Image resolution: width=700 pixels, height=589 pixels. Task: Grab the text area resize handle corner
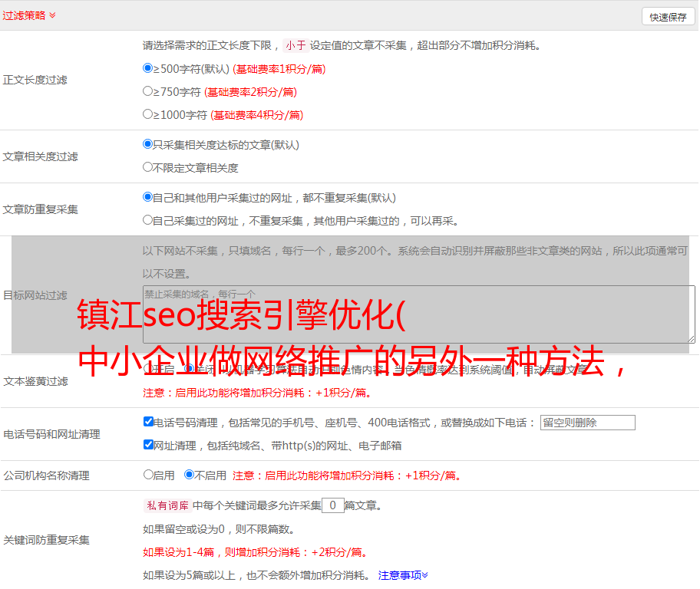691,338
